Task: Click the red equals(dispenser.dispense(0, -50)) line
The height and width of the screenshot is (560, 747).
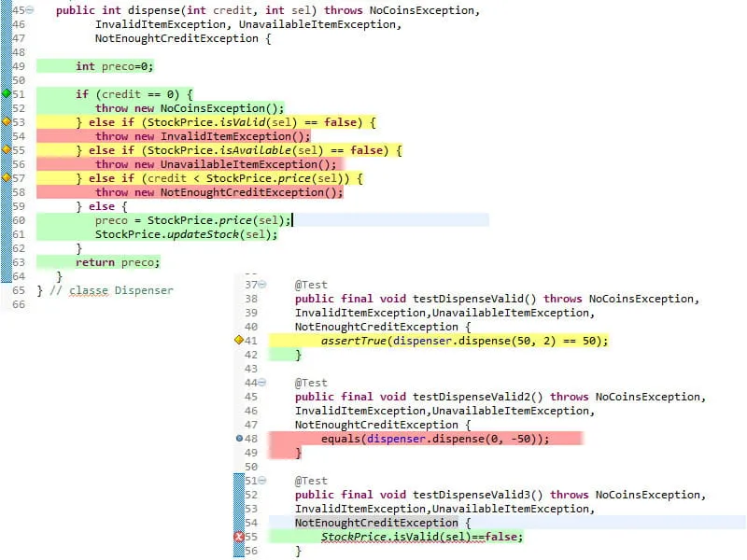Action: pos(435,439)
